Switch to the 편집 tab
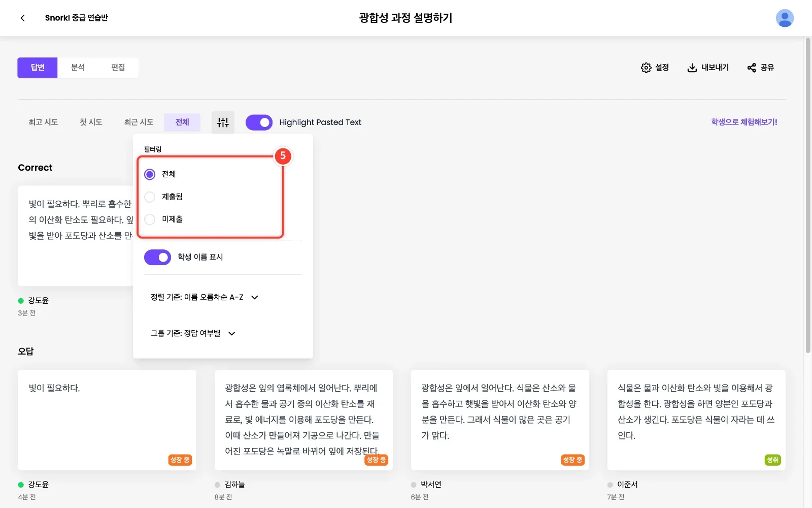812x508 pixels. 118,68
